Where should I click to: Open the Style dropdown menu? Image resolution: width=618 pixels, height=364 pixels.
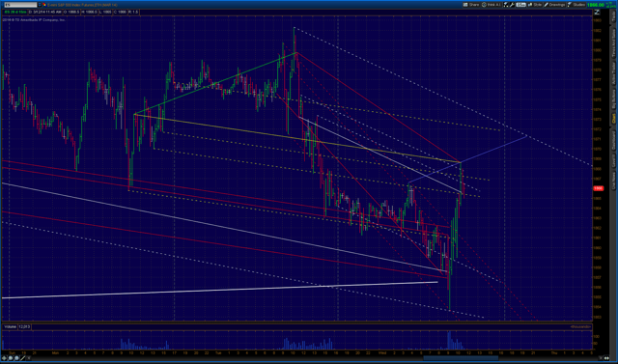tap(535, 5)
